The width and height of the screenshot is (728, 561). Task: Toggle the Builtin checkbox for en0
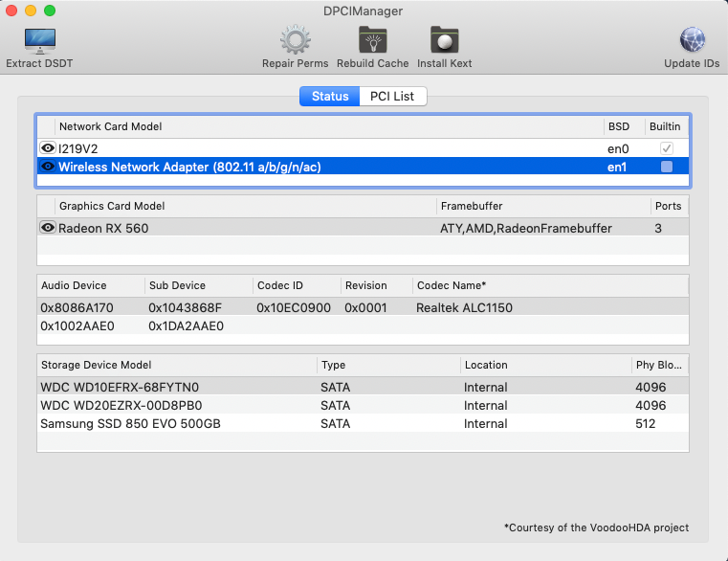(x=667, y=148)
